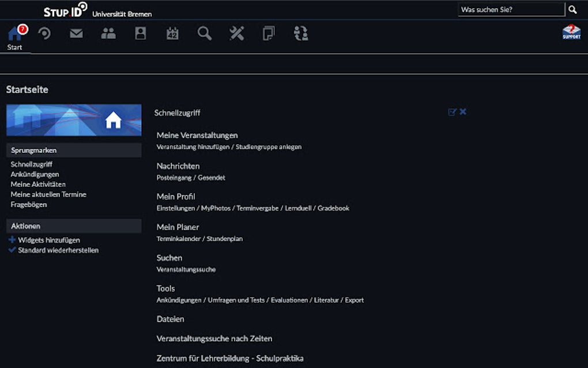
Task: Open the Veranstaltungen cycle icon
Action: (44, 33)
